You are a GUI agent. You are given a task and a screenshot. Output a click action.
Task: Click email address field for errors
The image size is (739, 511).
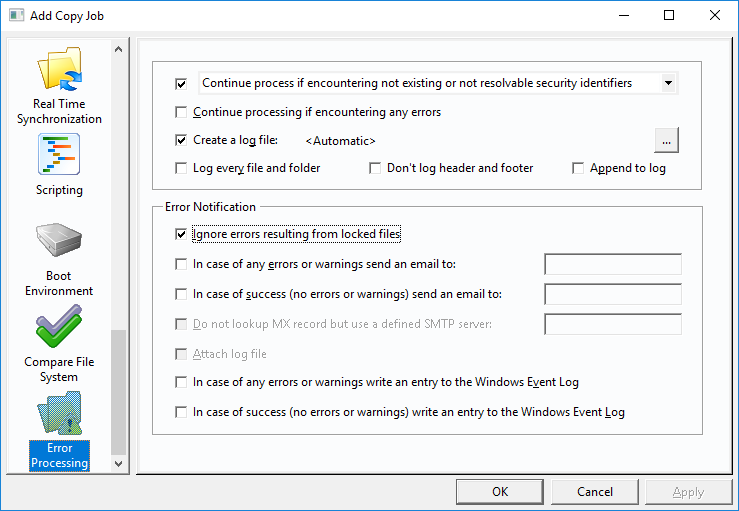click(x=613, y=264)
